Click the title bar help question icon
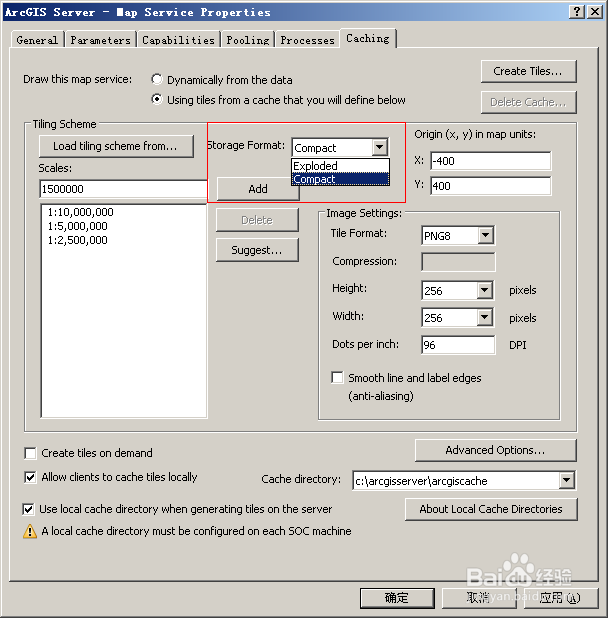The width and height of the screenshot is (608, 618). tap(577, 12)
